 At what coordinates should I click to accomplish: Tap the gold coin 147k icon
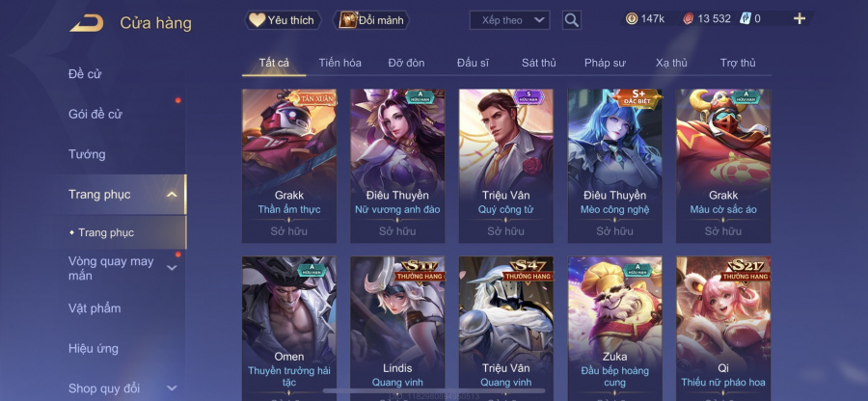pos(631,19)
